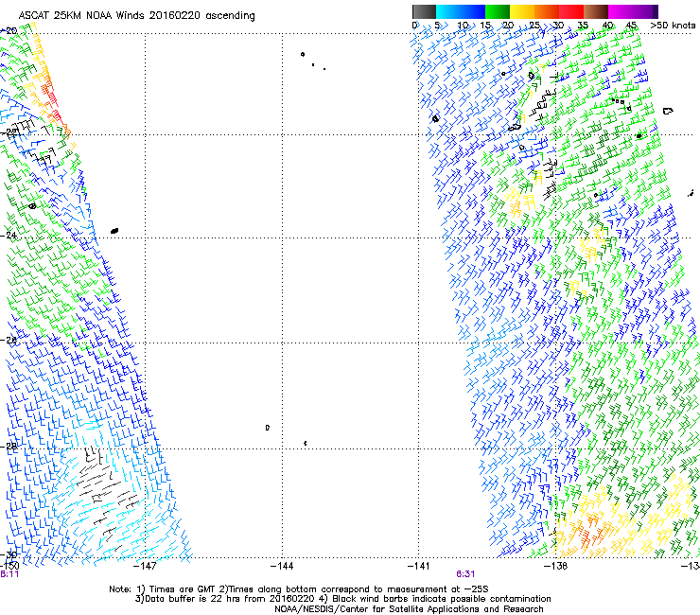Click the green 15-20 knots color segment
The width and height of the screenshot is (700, 615).
[x=498, y=11]
